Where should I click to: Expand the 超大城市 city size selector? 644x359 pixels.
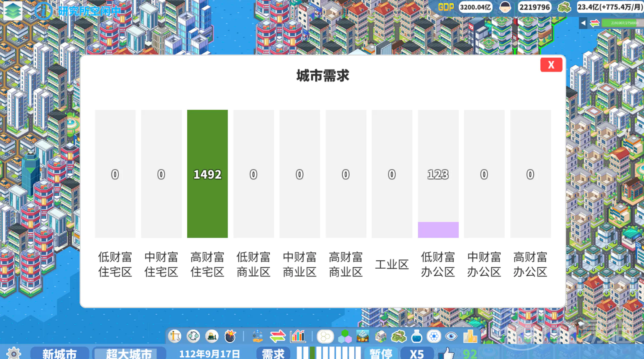129,354
